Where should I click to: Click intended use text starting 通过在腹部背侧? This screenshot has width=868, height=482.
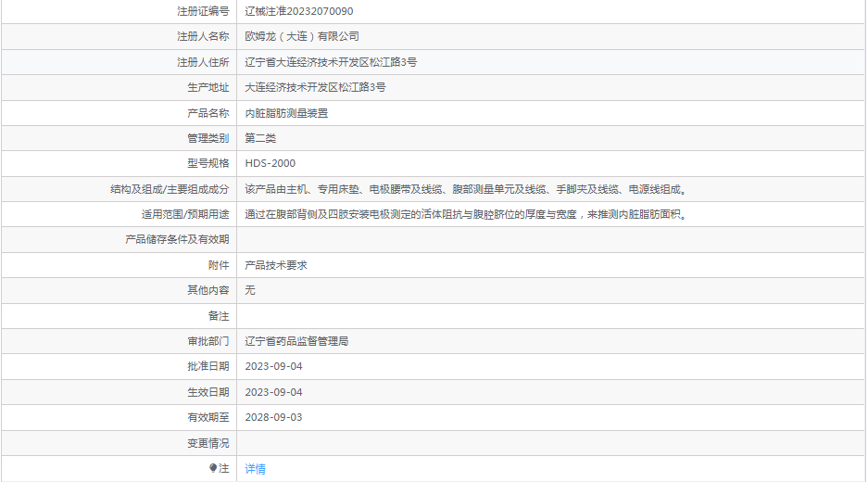466,214
